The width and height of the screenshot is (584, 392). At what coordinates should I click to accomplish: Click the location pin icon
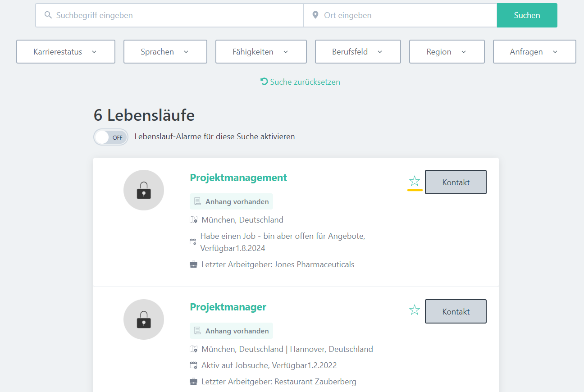(315, 15)
